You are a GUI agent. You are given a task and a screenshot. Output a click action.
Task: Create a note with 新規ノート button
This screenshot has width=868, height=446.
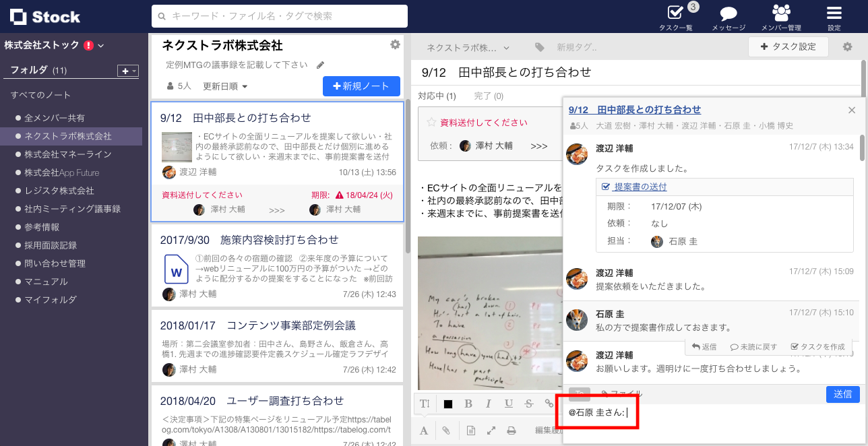tap(361, 86)
